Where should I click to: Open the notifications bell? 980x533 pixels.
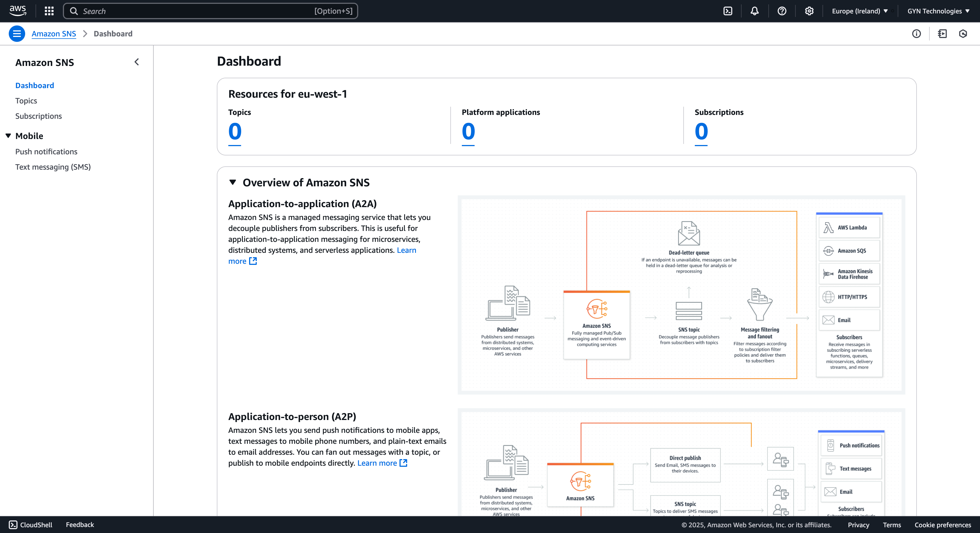coord(754,11)
